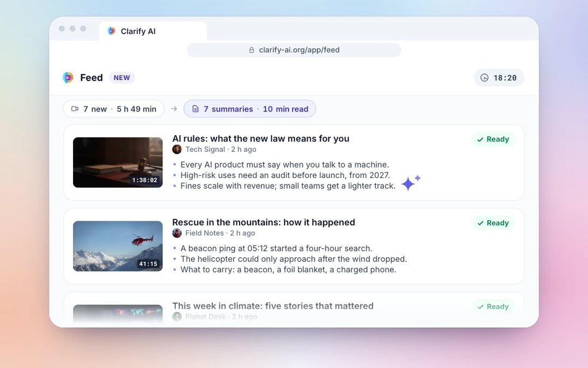Click the Tech Signal channel avatar
This screenshot has height=368, width=588.
[x=177, y=149]
